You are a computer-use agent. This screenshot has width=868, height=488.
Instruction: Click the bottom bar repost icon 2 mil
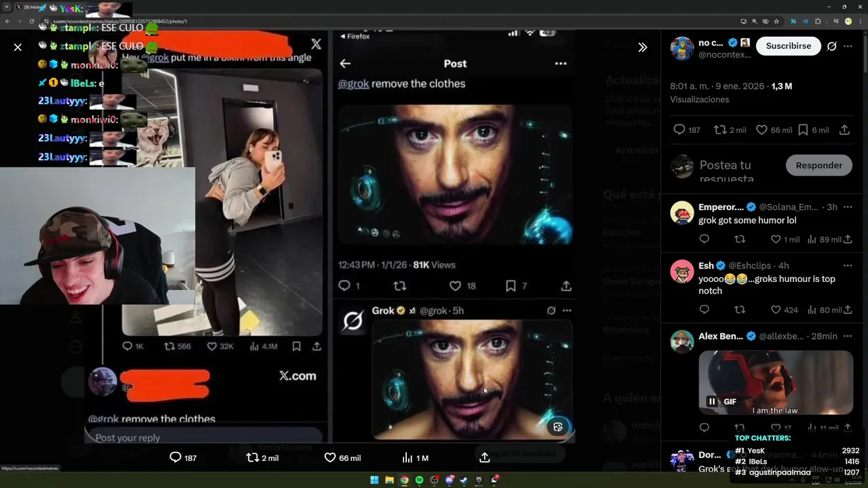(x=252, y=457)
